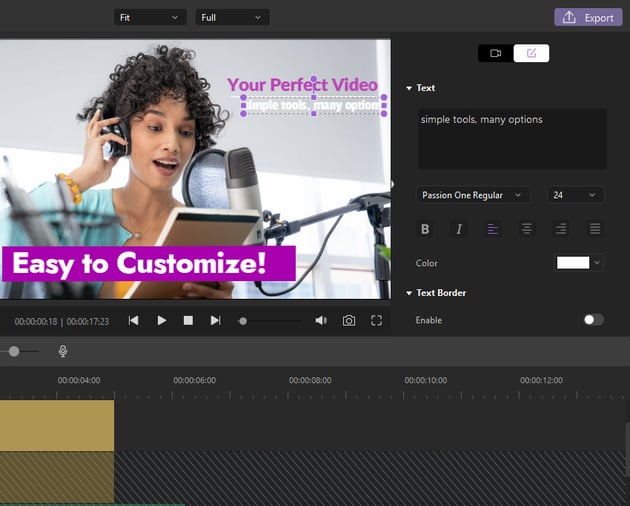Toggle bold formatting
Screen dimensions: 630x506
[x=425, y=229]
